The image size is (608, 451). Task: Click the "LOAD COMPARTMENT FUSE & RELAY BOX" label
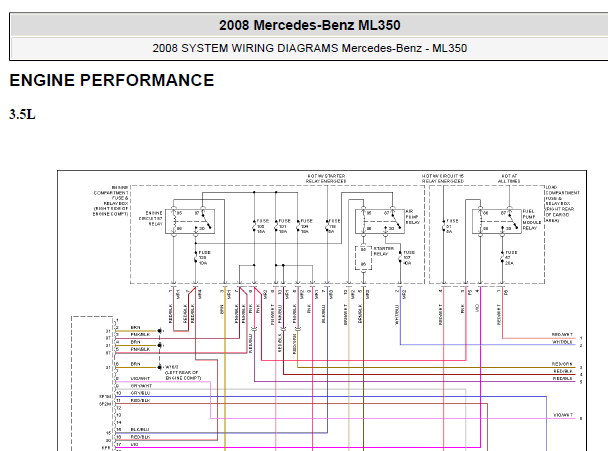562,204
